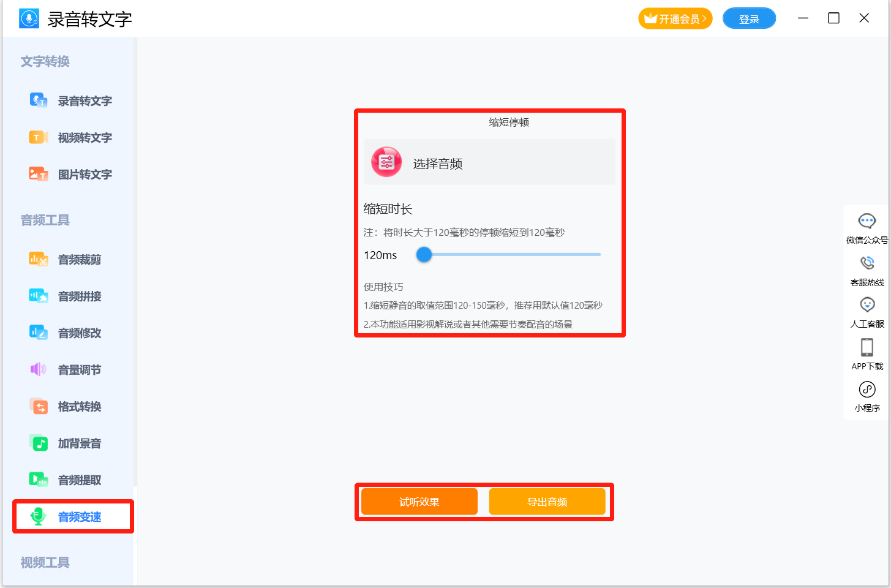The height and width of the screenshot is (588, 891).
Task: Click the 客服热线 phone icon
Action: click(867, 263)
